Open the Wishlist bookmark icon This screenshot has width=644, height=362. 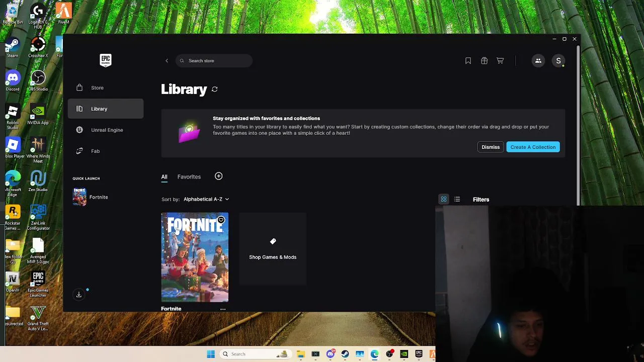tap(468, 61)
